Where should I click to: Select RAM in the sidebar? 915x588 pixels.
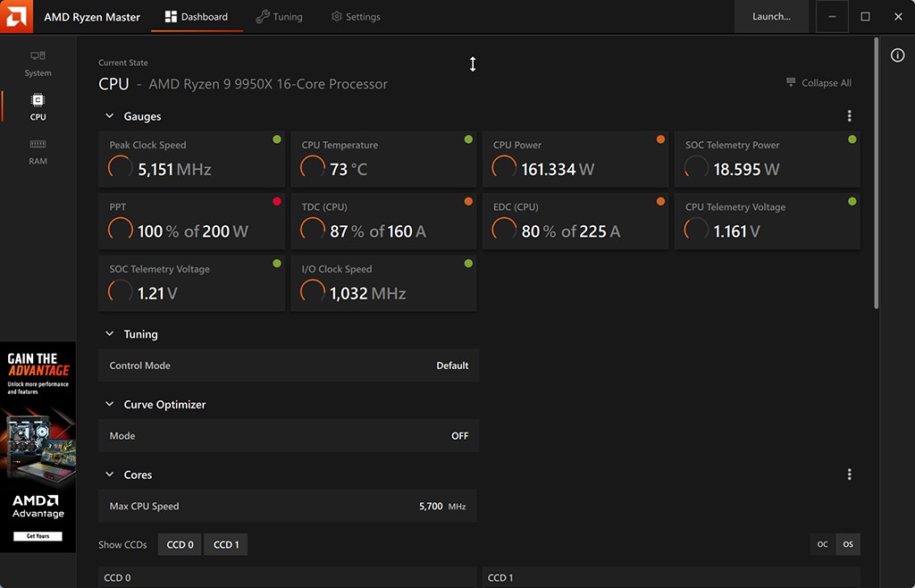[38, 152]
